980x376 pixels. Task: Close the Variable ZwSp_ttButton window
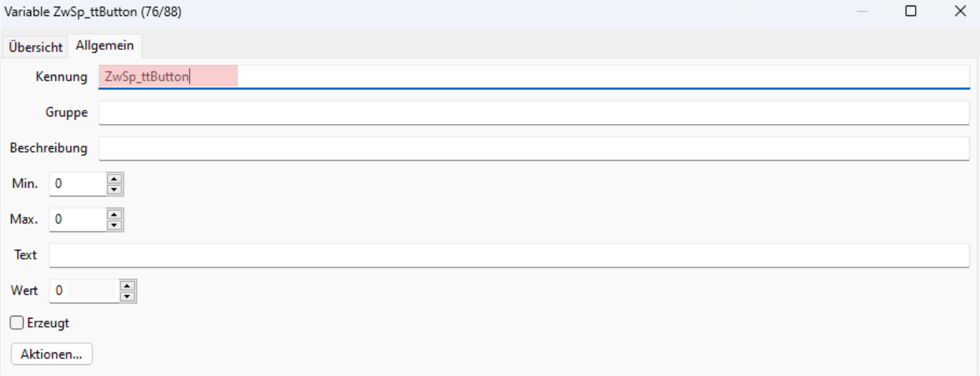coord(960,11)
